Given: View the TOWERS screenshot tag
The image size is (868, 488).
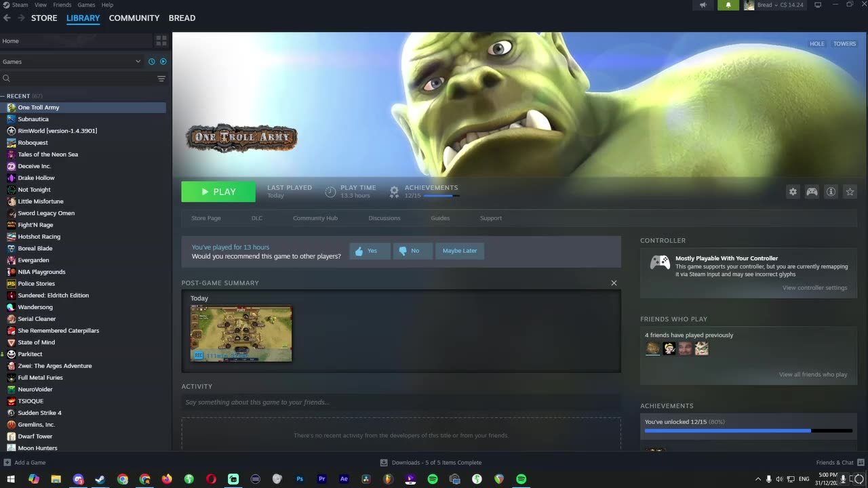Looking at the screenshot, I should (x=844, y=44).
